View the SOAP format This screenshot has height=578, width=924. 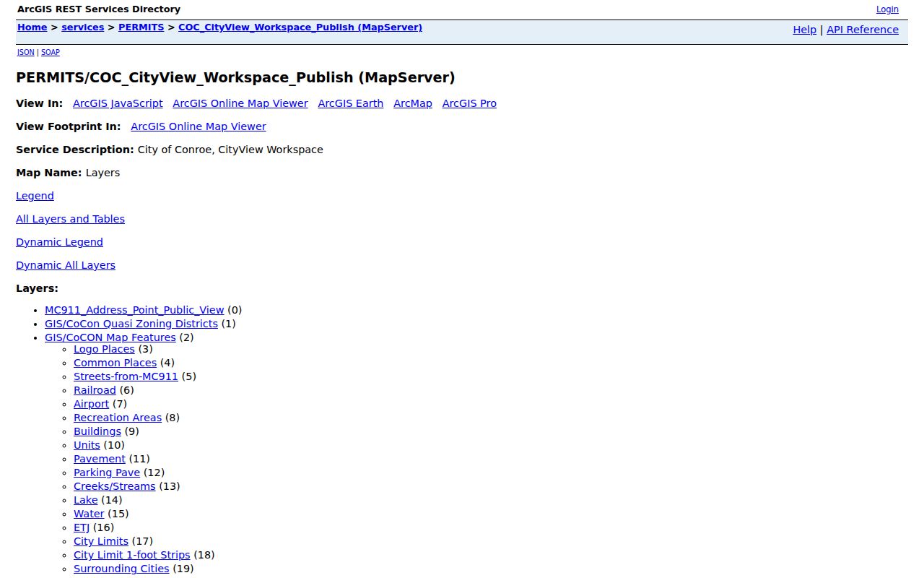(x=51, y=52)
